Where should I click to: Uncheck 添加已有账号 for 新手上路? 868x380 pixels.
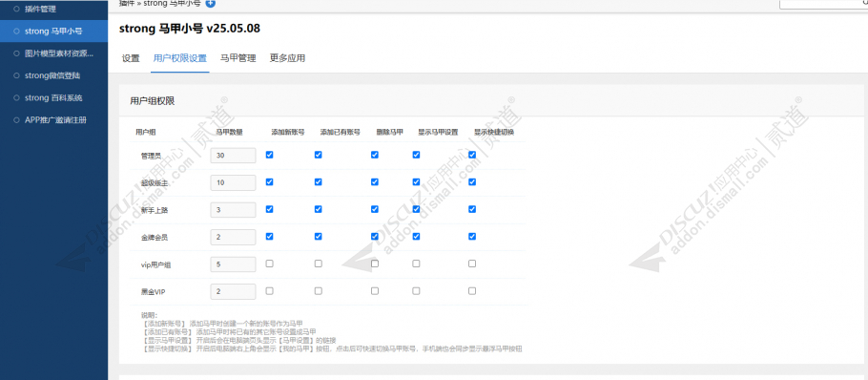click(x=319, y=209)
